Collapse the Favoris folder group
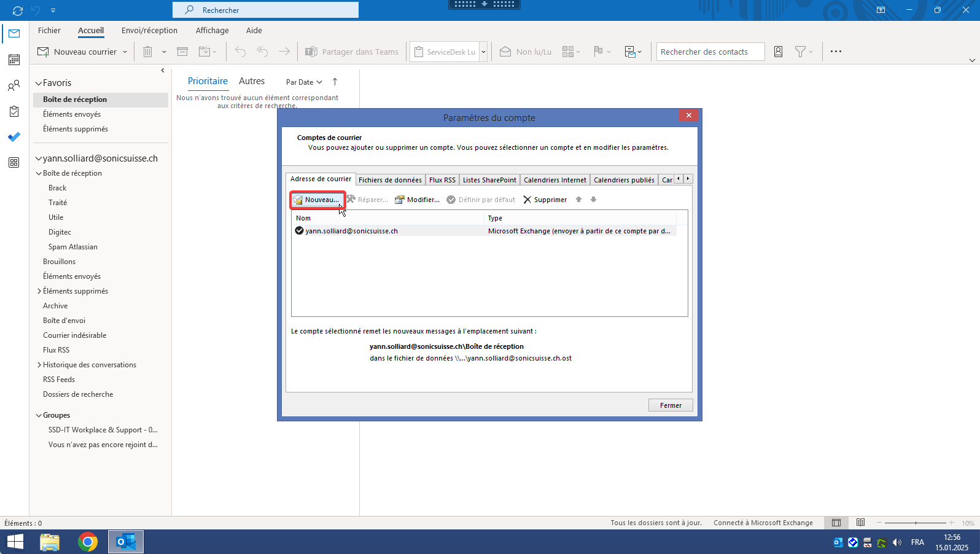Viewport: 980px width, 554px height. coord(39,83)
